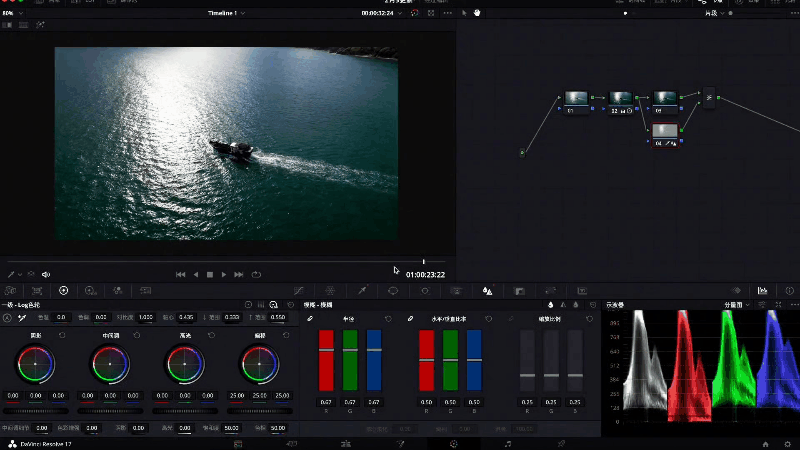
Task: Switch to Cut page
Action: pyautogui.click(x=292, y=444)
